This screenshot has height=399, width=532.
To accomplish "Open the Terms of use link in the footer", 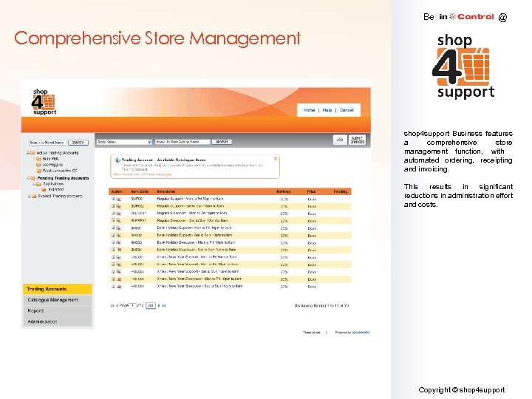I will tap(312, 332).
